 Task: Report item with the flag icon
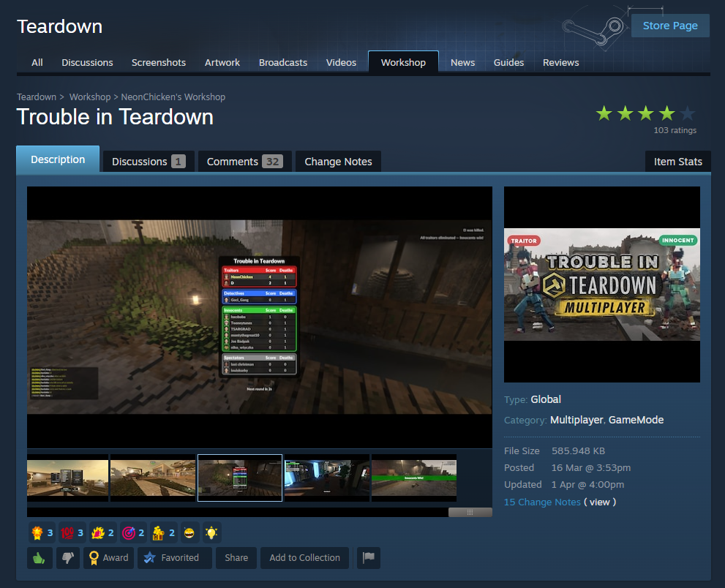369,558
